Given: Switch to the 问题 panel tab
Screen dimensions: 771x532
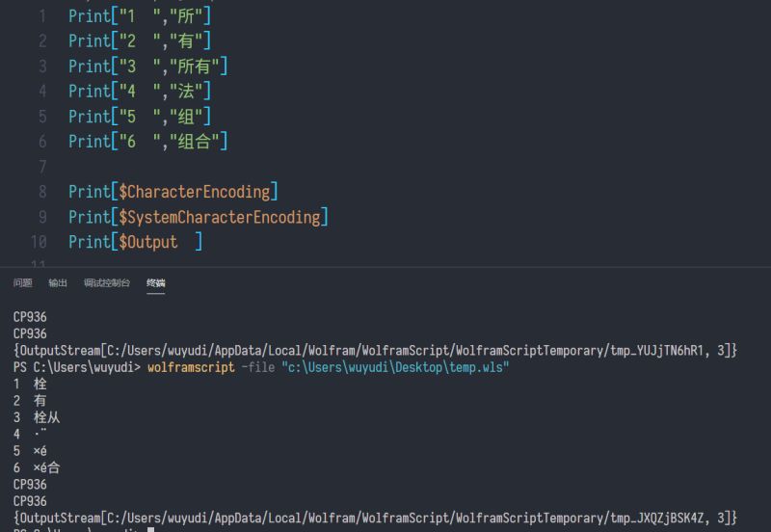Looking at the screenshot, I should pos(22,282).
